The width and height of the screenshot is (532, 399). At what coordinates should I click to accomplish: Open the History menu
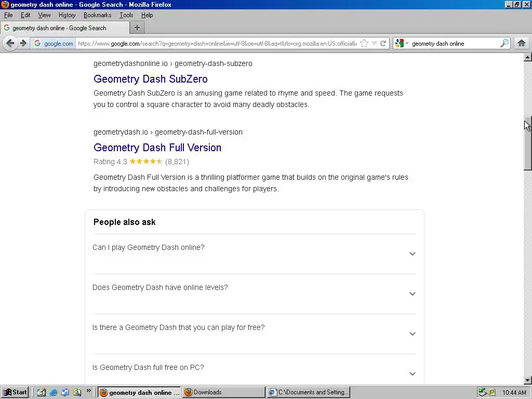coord(67,15)
